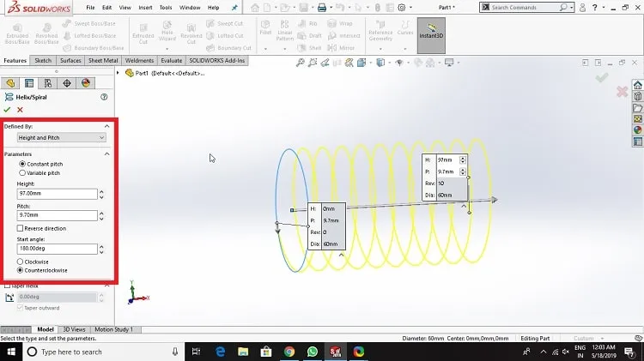Toggle Taper outward checkbox

pos(20,308)
